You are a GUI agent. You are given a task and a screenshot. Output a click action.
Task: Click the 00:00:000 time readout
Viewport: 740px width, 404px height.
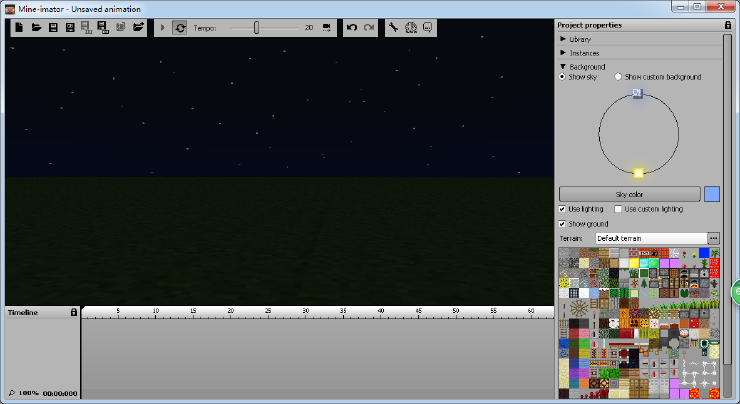pos(60,393)
